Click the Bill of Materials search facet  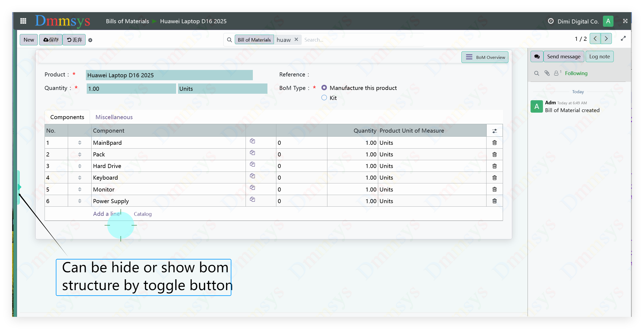254,40
